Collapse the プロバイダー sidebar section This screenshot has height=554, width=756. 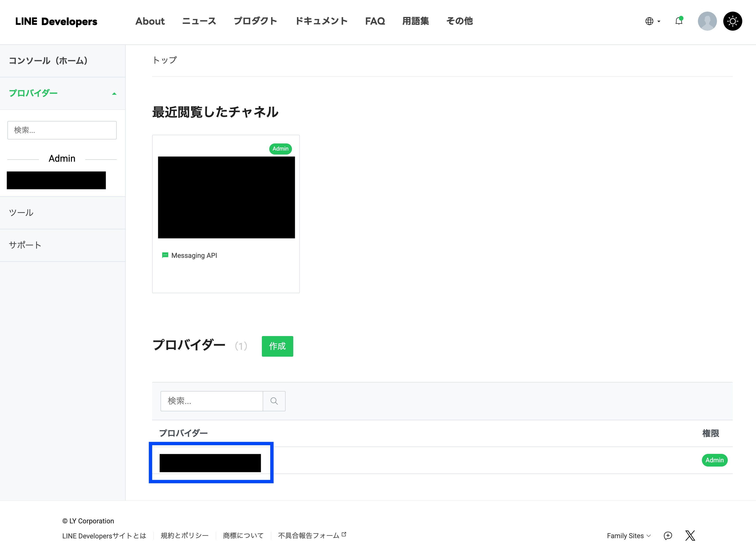pyautogui.click(x=114, y=94)
